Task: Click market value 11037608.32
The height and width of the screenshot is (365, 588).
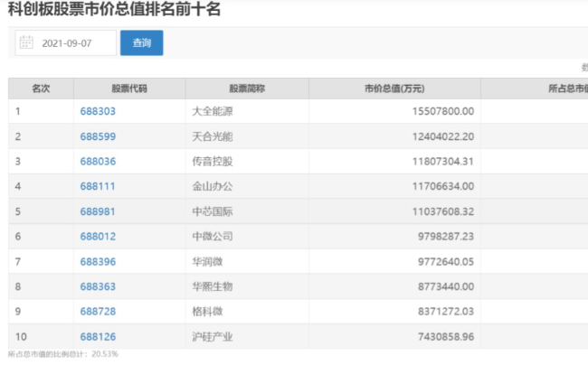Action: pos(443,211)
